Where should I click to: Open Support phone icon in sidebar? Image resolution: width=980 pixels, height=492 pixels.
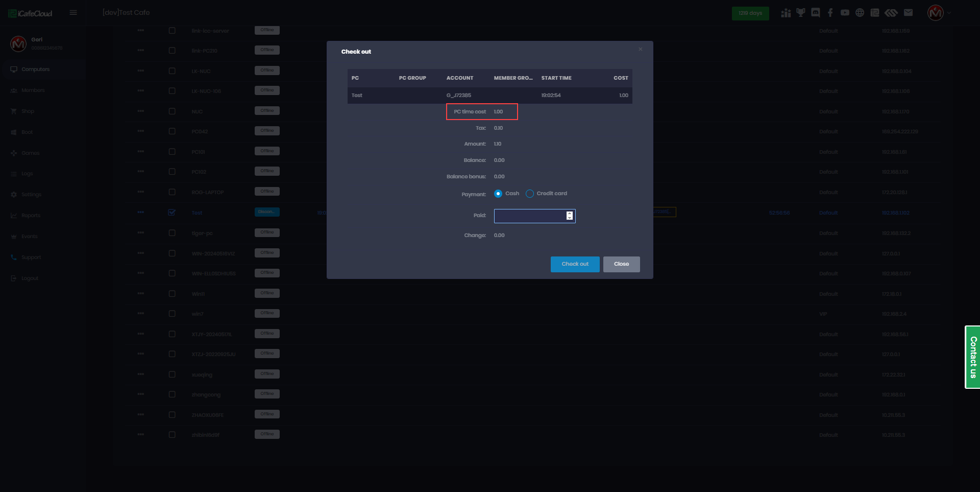click(14, 257)
